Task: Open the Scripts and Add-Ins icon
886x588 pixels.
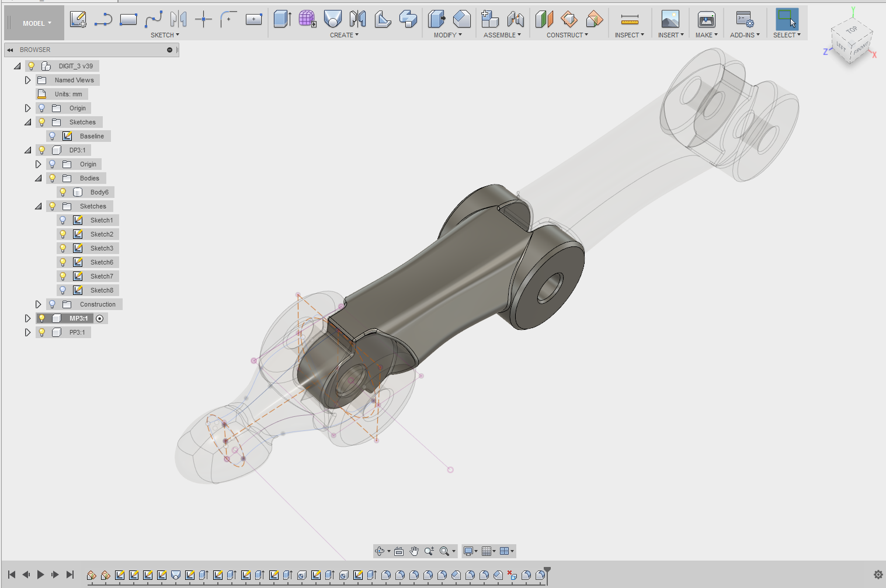Action: 744,19
